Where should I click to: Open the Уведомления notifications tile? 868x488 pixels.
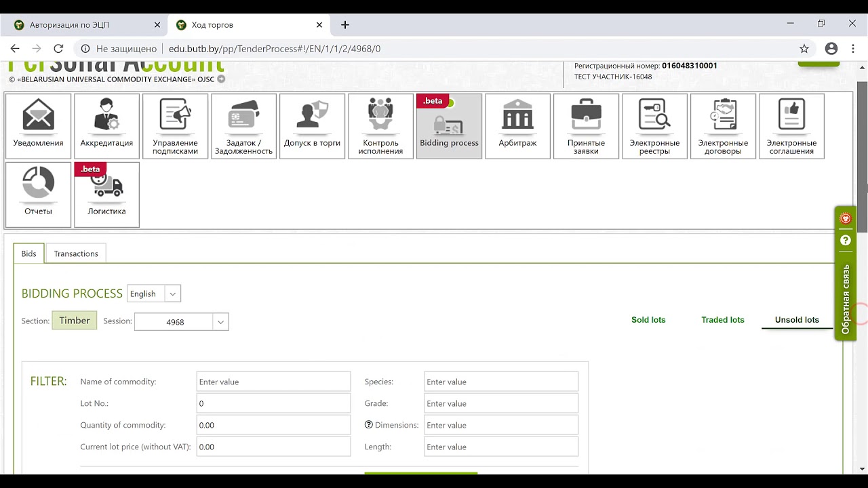[38, 126]
